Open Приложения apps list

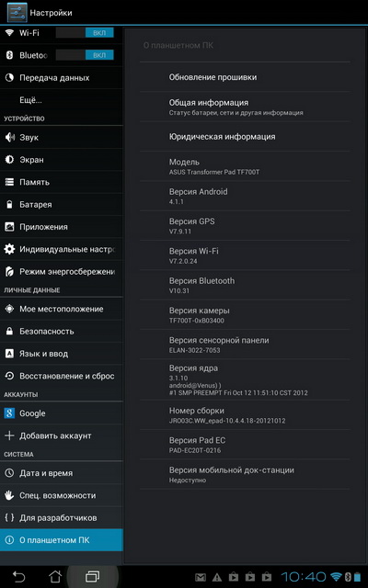click(62, 227)
